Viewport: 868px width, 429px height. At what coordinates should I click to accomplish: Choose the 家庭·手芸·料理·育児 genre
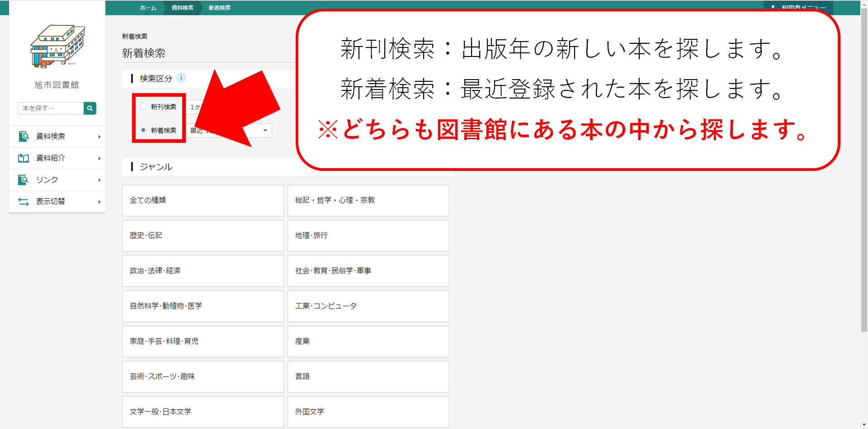[203, 341]
